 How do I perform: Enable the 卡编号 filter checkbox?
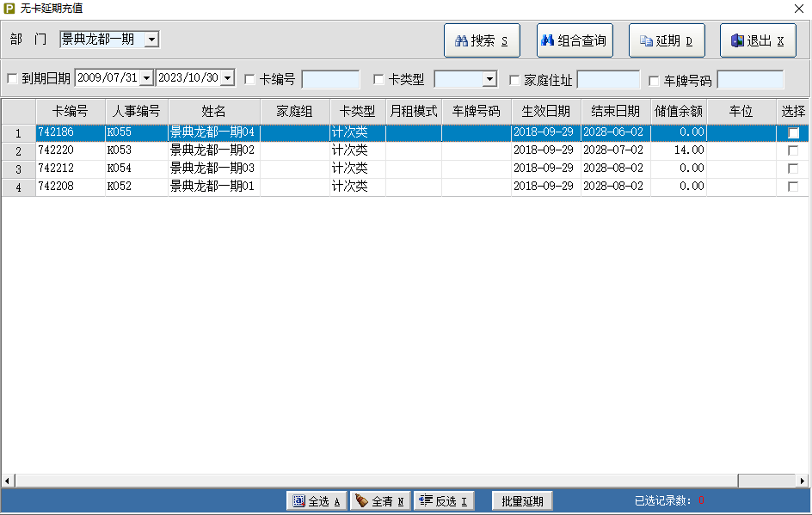pyautogui.click(x=250, y=80)
